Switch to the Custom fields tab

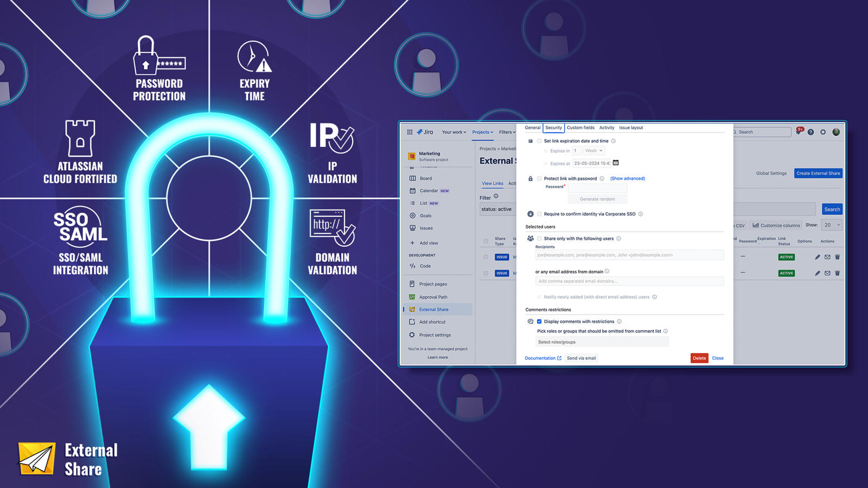click(x=580, y=127)
